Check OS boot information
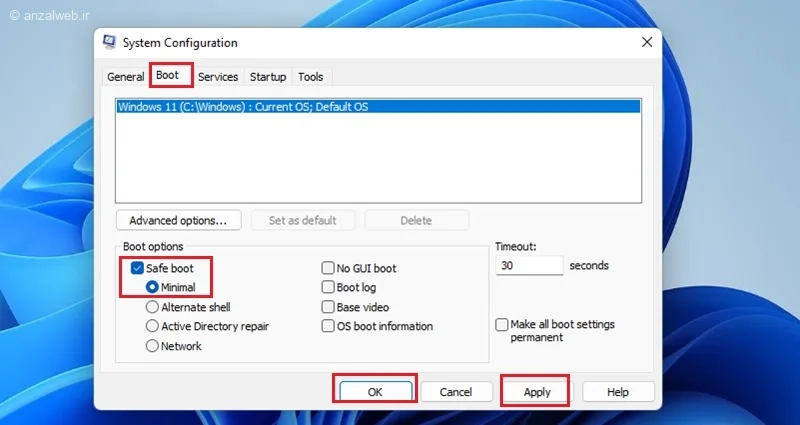800x425 pixels. 328,327
